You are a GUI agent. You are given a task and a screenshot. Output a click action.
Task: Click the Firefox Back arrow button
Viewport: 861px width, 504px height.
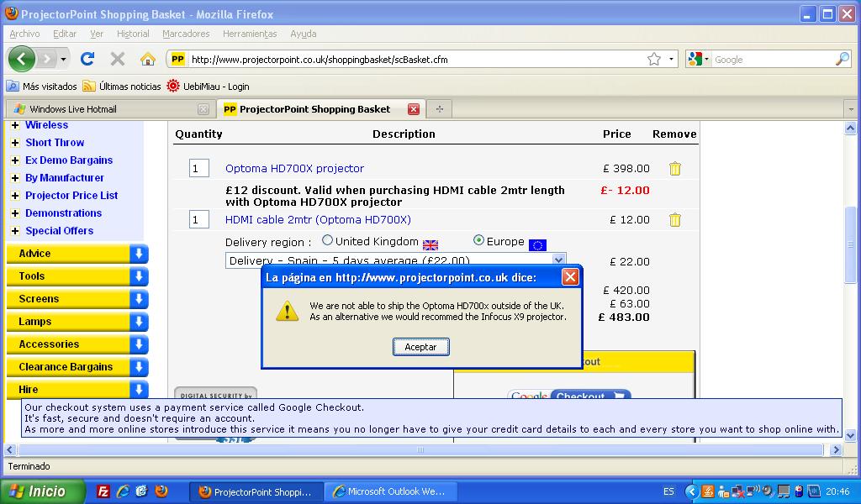(21, 59)
